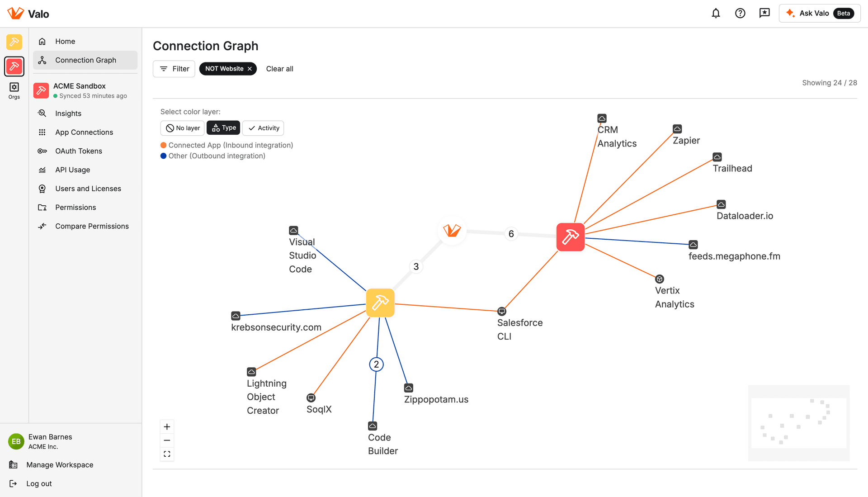Open Ask Valo Beta assistant
Image resolution: width=868 pixels, height=497 pixels.
coord(819,13)
